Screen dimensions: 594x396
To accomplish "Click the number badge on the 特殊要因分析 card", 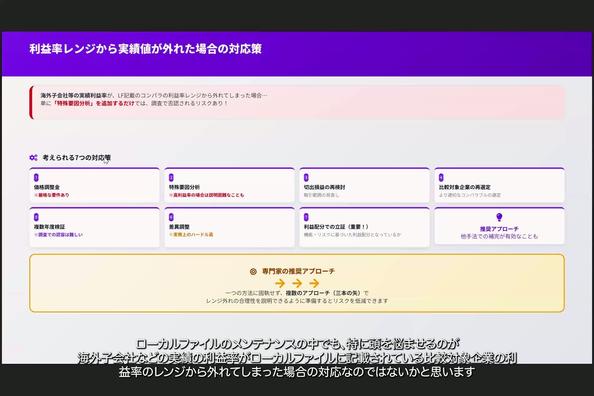I will point(171,177).
